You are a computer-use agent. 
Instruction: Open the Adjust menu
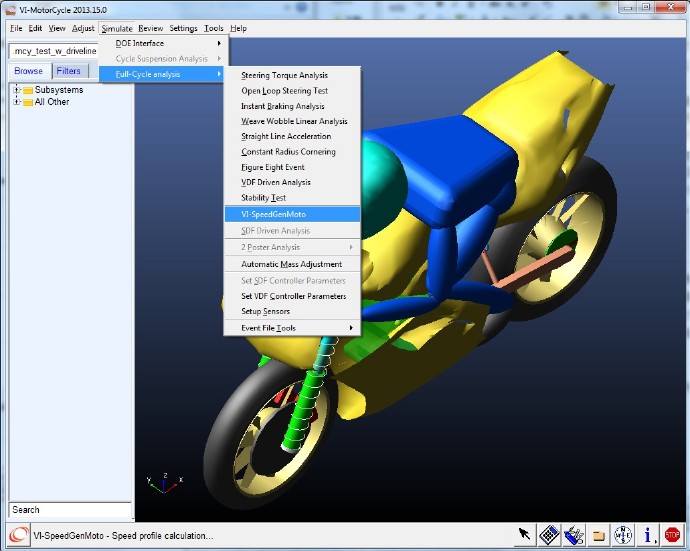tap(83, 28)
